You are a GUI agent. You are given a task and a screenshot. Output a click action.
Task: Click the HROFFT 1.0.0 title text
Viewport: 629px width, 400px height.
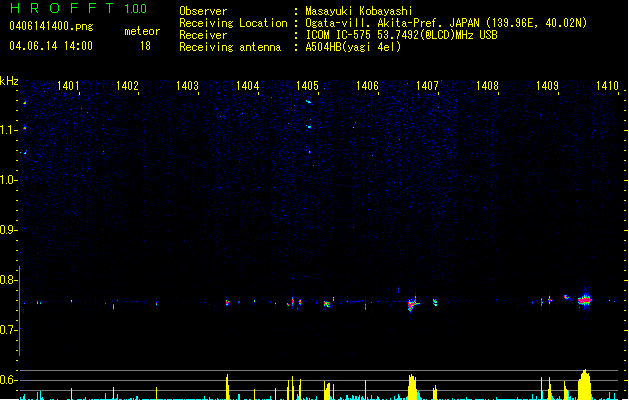click(x=79, y=8)
